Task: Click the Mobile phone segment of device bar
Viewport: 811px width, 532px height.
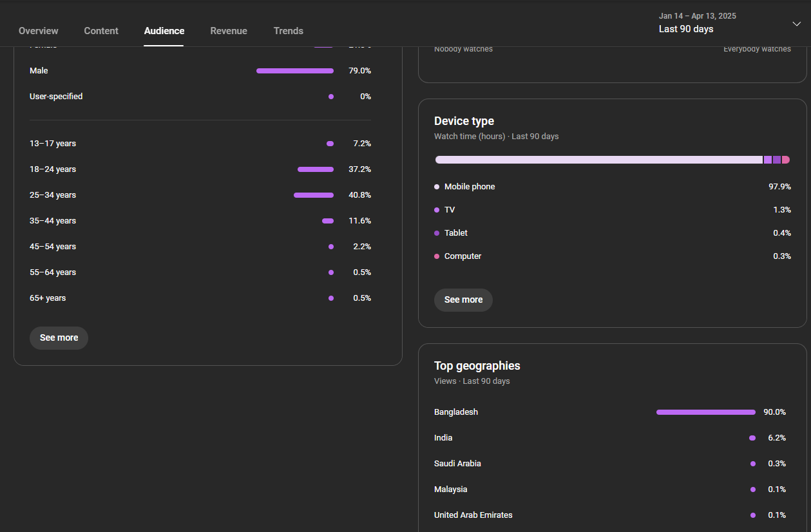Action: point(598,160)
